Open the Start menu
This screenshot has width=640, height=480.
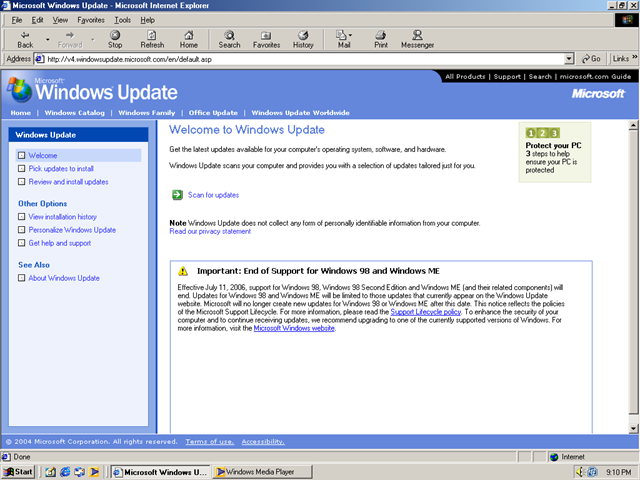click(18, 472)
